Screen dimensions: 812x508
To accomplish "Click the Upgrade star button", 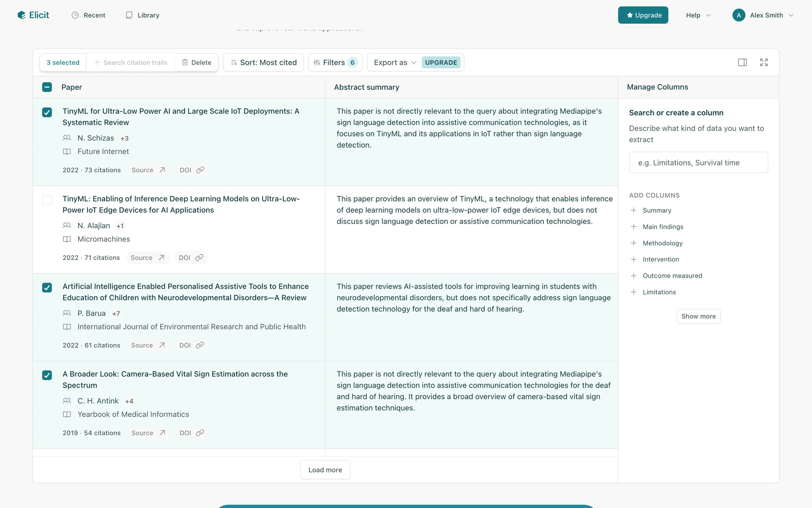I will coord(643,15).
